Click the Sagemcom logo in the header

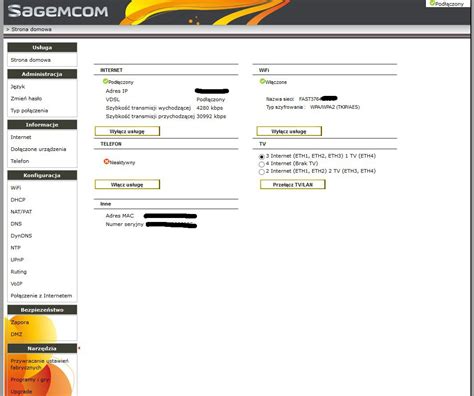58,11
